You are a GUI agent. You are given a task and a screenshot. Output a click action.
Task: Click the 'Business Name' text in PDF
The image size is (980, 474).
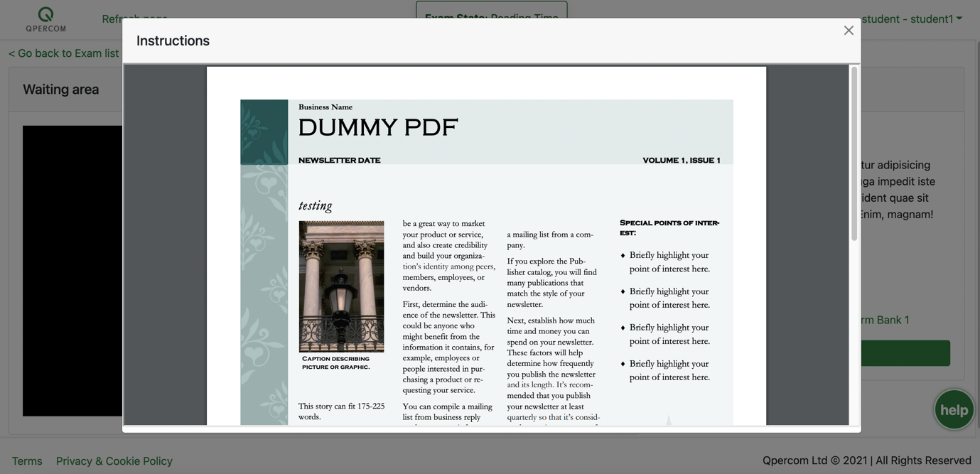[x=325, y=107]
